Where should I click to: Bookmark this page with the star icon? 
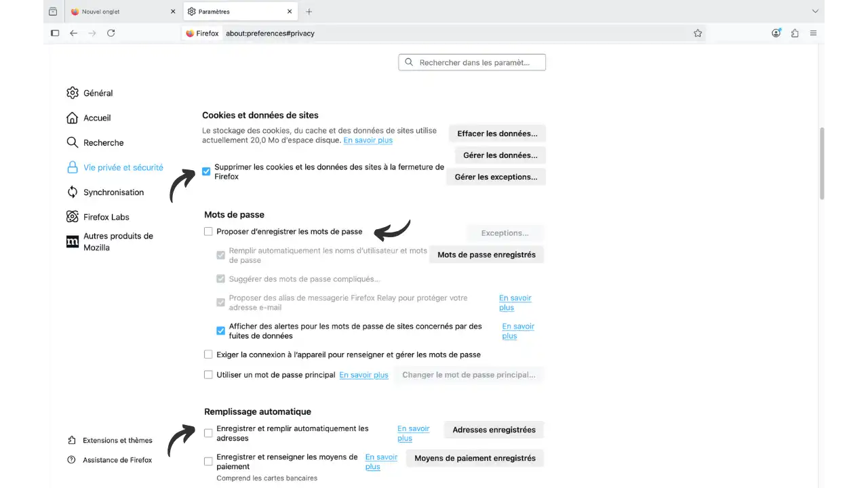coord(698,33)
